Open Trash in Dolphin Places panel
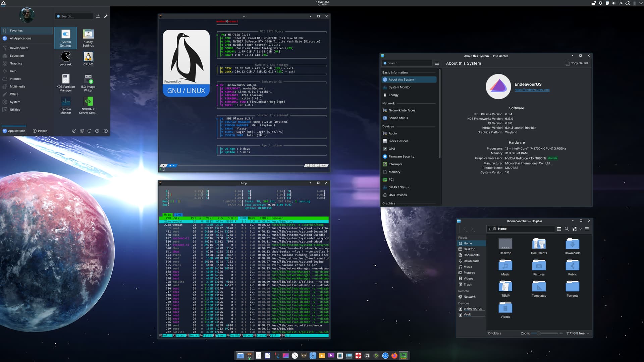Viewport: 644px width, 362px height. [x=472, y=285]
